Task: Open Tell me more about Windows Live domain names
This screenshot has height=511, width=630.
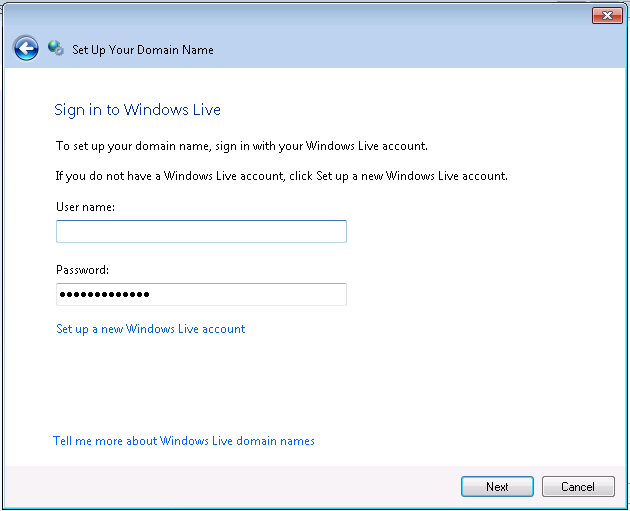Action: click(184, 441)
